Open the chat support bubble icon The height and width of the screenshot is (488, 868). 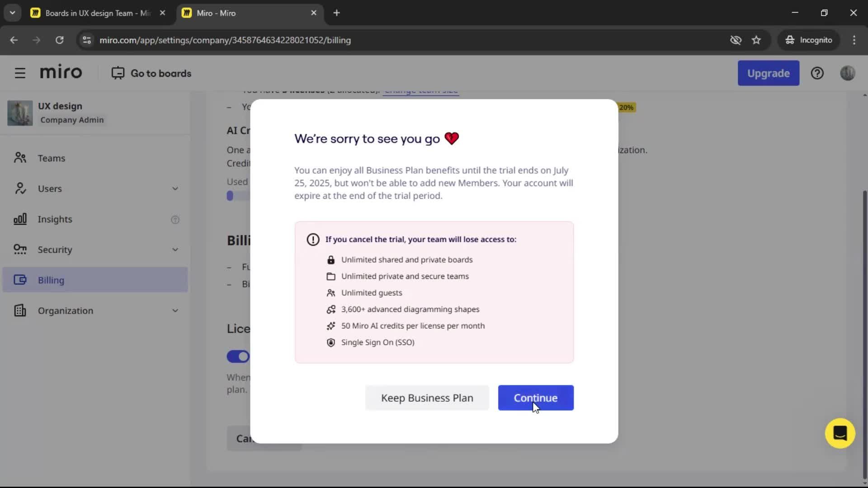[x=840, y=433]
